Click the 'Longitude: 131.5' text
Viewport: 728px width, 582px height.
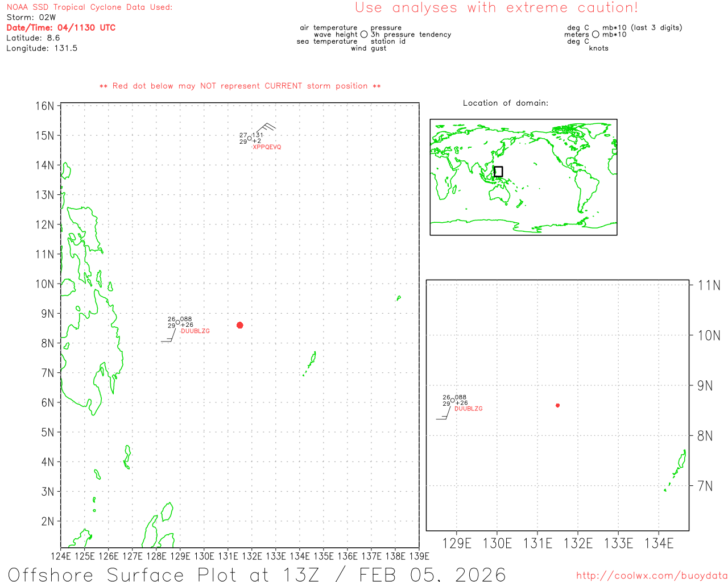(42, 48)
